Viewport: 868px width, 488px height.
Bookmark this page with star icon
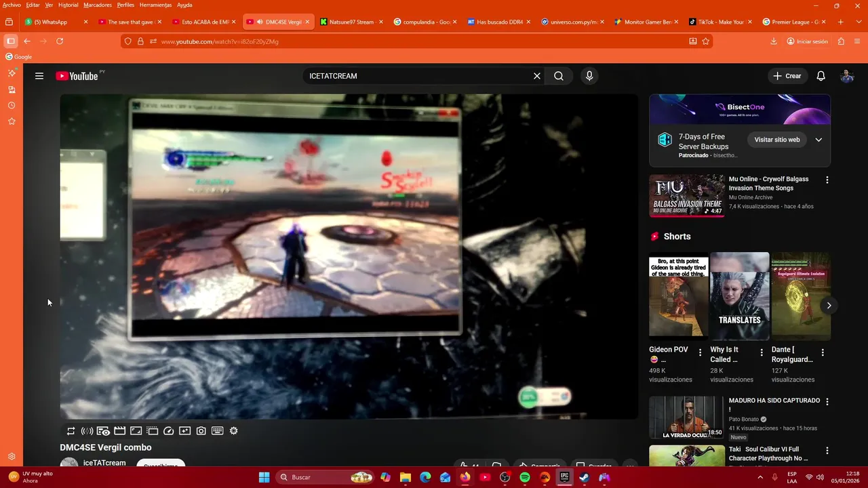(706, 41)
